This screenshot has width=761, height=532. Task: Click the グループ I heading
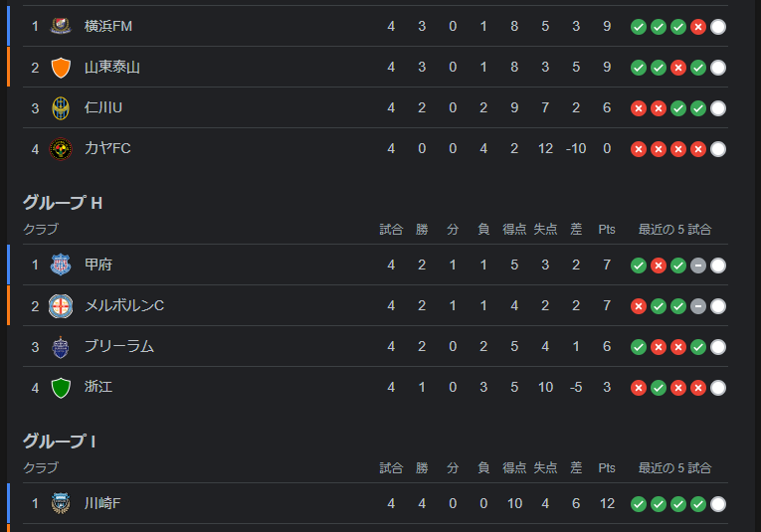tap(60, 442)
